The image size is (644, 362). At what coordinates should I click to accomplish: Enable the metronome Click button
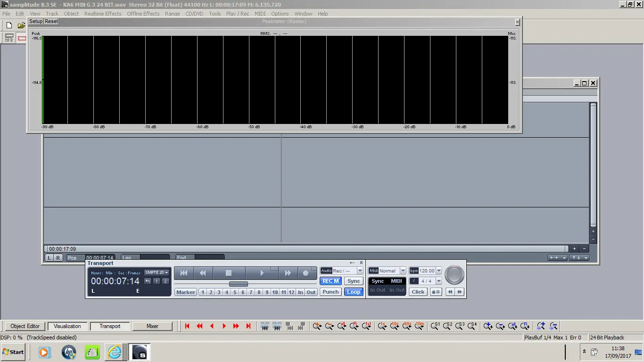(418, 292)
